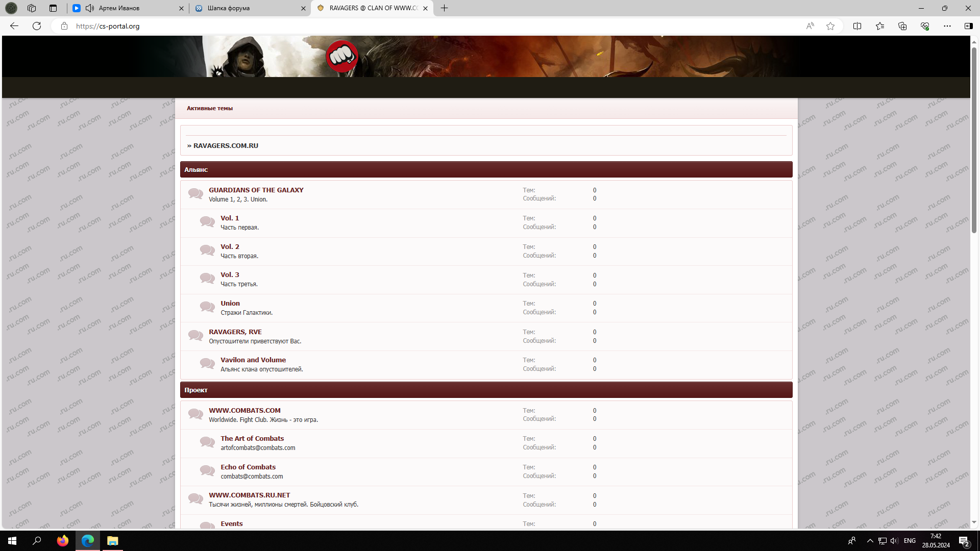The height and width of the screenshot is (551, 980).
Task: Open tab actions menu icon
Action: [x=53, y=8]
